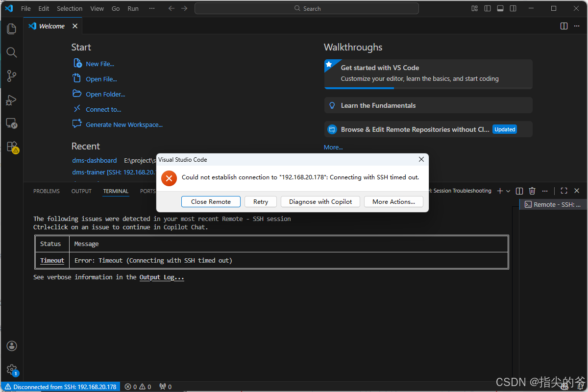Viewport: 588px width, 392px height.
Task: Open the Go menu
Action: [x=116, y=8]
